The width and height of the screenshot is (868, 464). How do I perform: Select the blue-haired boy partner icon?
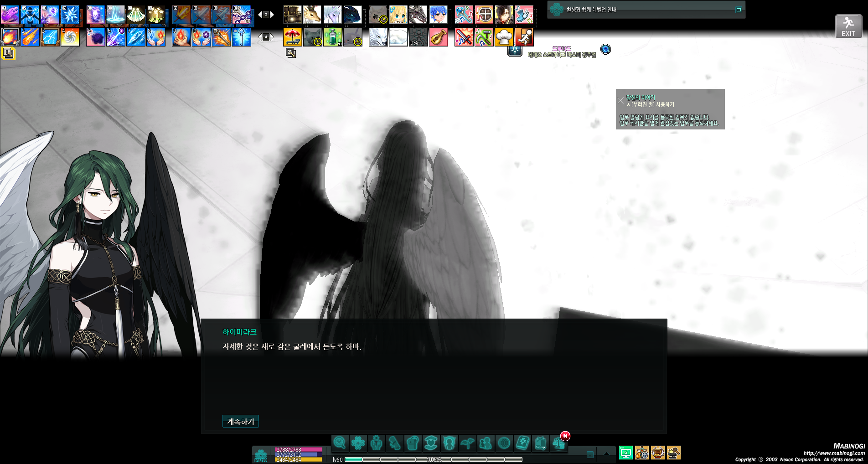coord(438,15)
